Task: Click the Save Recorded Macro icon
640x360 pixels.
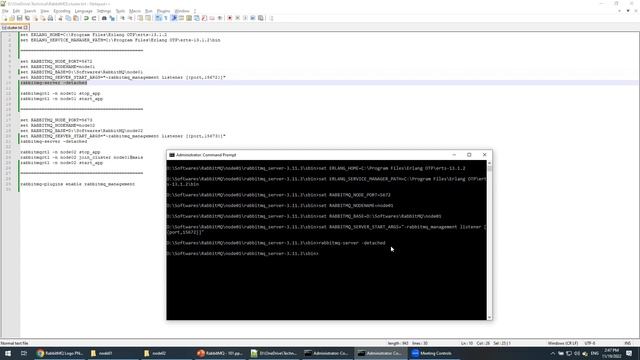Action: click(260, 18)
